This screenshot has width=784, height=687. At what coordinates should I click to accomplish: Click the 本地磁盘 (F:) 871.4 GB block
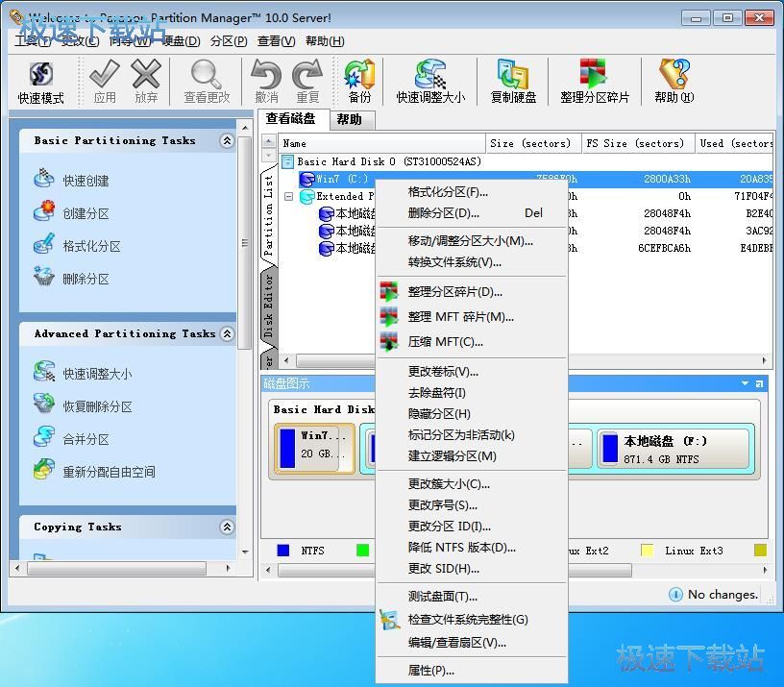point(675,449)
